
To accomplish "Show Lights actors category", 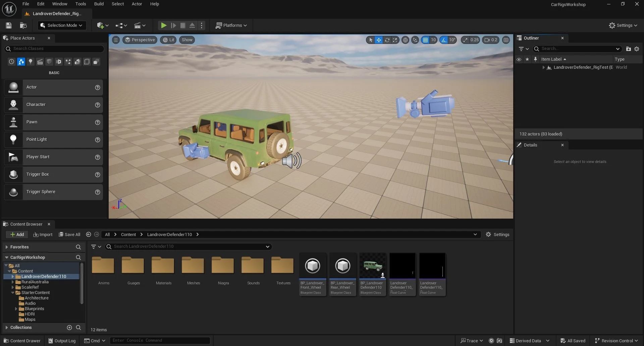I will [x=30, y=62].
